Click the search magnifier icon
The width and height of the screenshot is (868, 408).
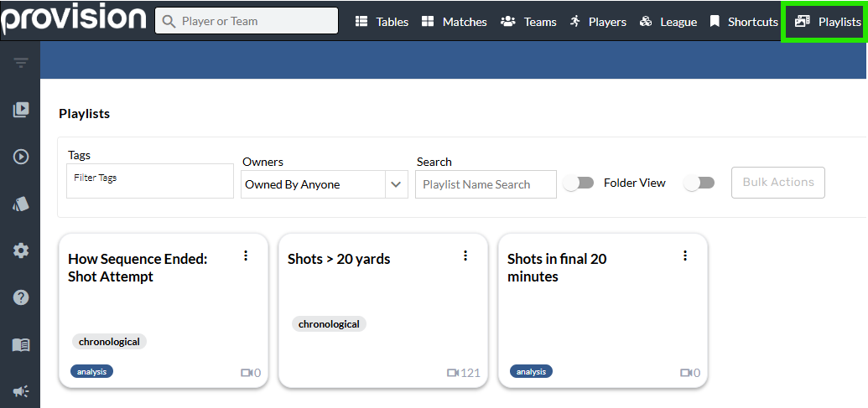(x=169, y=21)
